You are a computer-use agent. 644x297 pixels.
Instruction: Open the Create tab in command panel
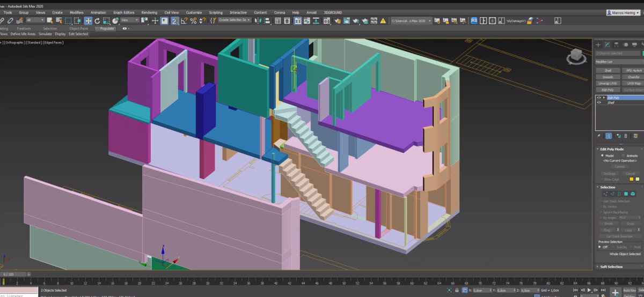click(598, 44)
